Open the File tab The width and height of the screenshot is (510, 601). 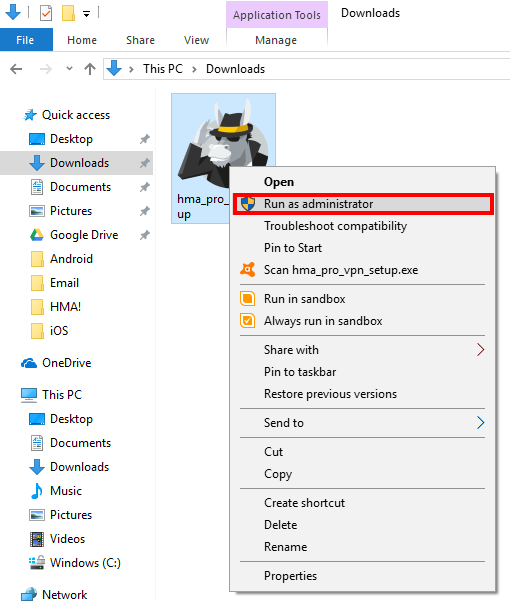click(x=25, y=40)
